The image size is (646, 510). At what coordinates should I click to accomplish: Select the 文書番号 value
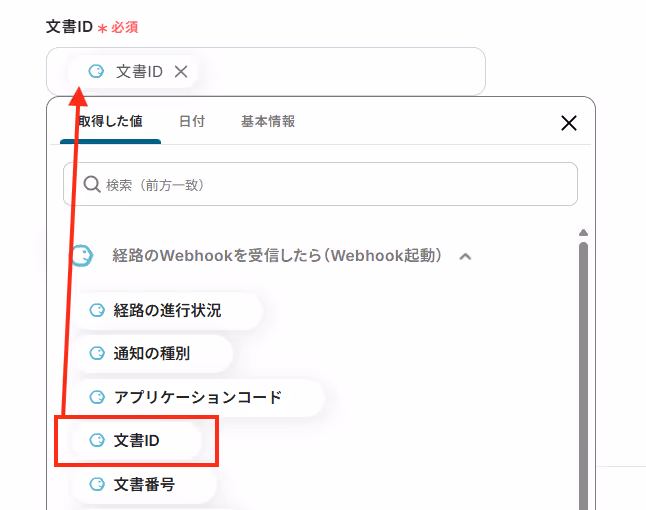tap(144, 484)
